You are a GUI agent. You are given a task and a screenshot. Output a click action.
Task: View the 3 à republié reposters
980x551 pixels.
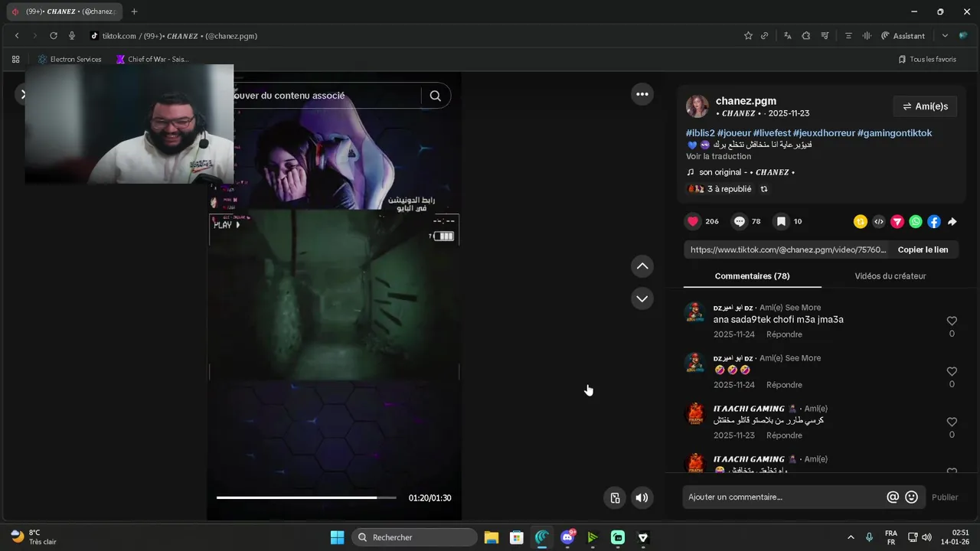[x=720, y=189]
